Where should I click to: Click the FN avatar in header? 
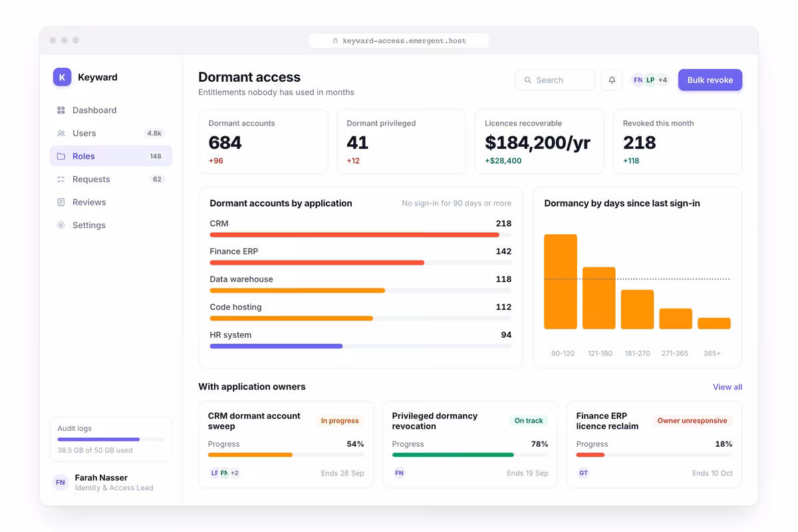coord(638,80)
